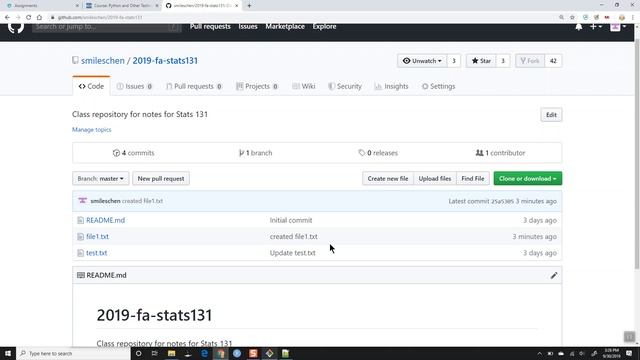The height and width of the screenshot is (360, 640).
Task: Open the created file1.txt message in file row
Action: click(x=293, y=236)
